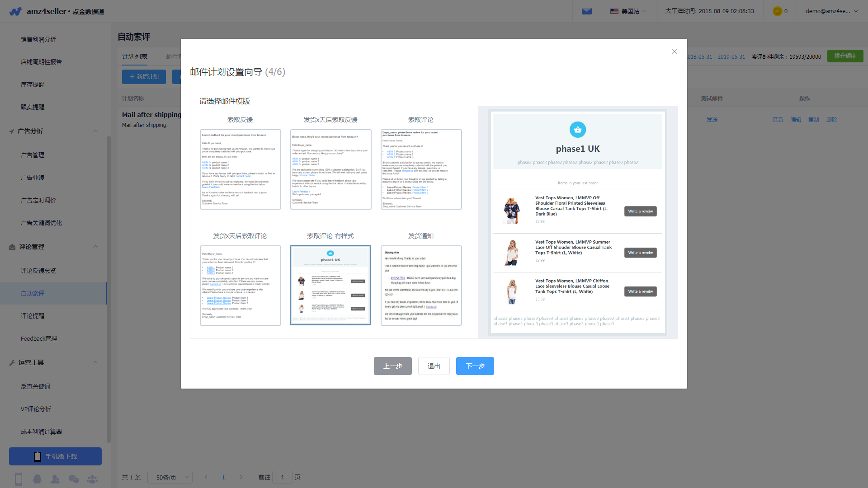868x488 pixels.
Task: Open 销售利润分析 in the sidebar menu
Action: (x=38, y=39)
